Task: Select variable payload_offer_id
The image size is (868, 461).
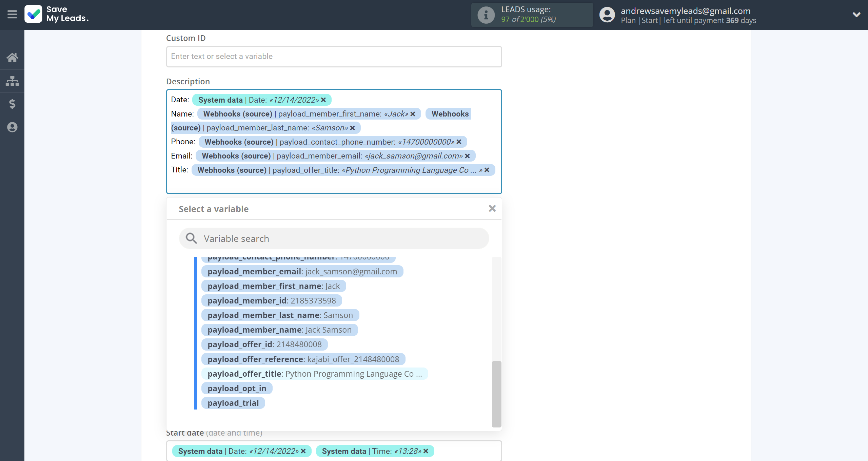Action: click(x=264, y=344)
